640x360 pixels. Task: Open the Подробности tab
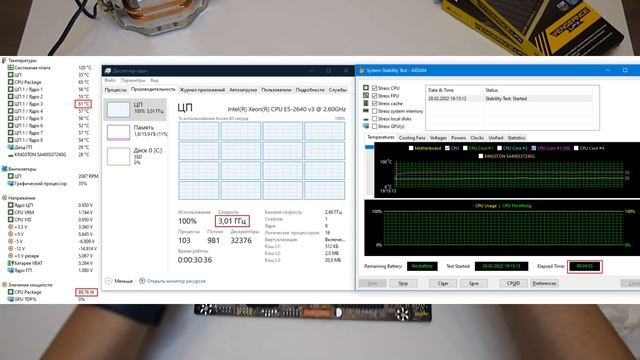pos(310,90)
